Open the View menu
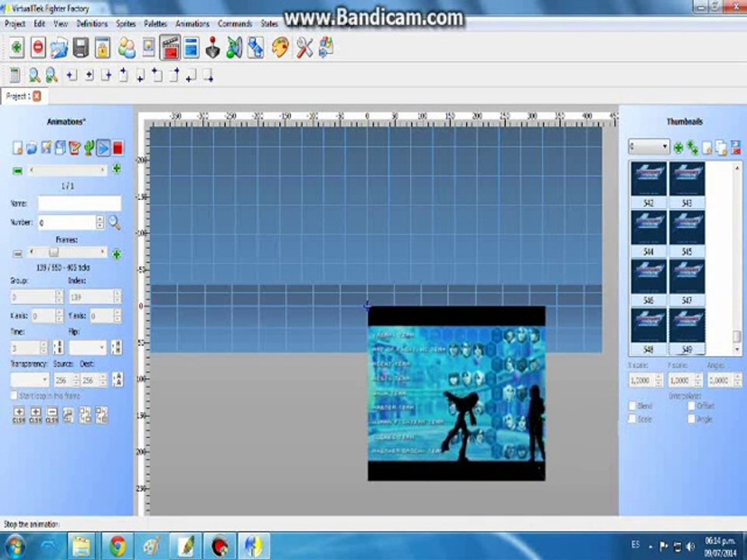The height and width of the screenshot is (560, 747). pyautogui.click(x=61, y=23)
